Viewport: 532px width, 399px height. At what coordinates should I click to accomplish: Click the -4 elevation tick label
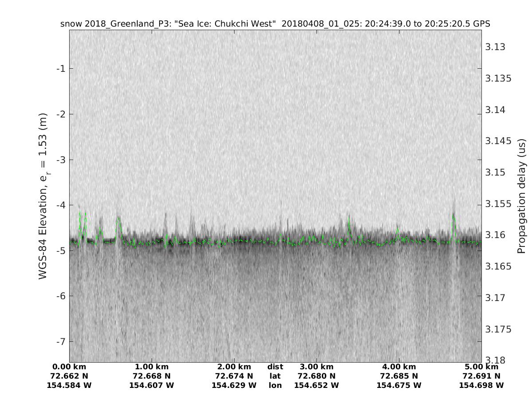[61, 205]
